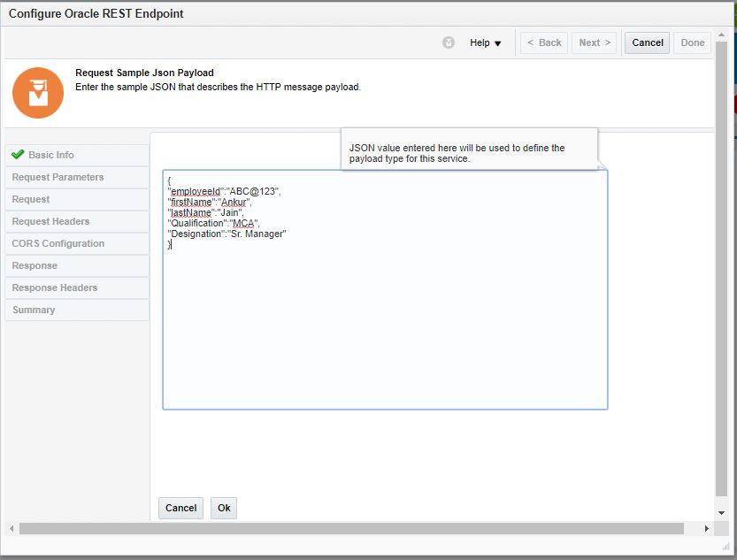Click inside the JSON payload text area
Screen dimensions: 737x560
click(x=385, y=290)
